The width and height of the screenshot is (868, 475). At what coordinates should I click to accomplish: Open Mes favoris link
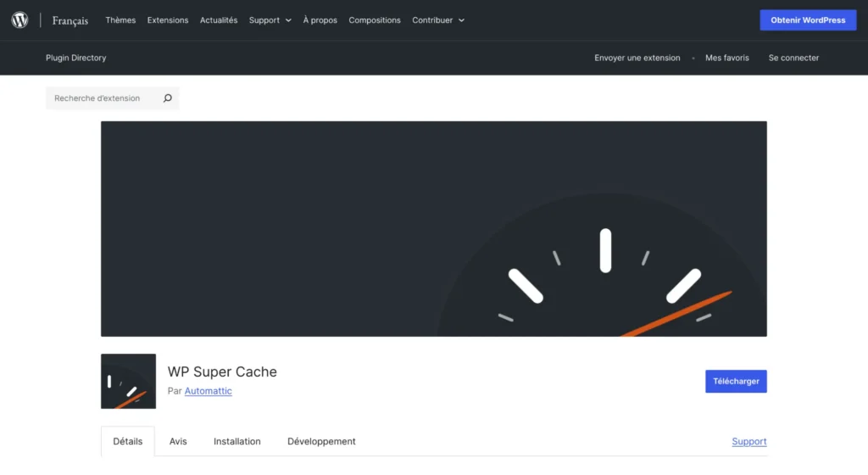726,58
